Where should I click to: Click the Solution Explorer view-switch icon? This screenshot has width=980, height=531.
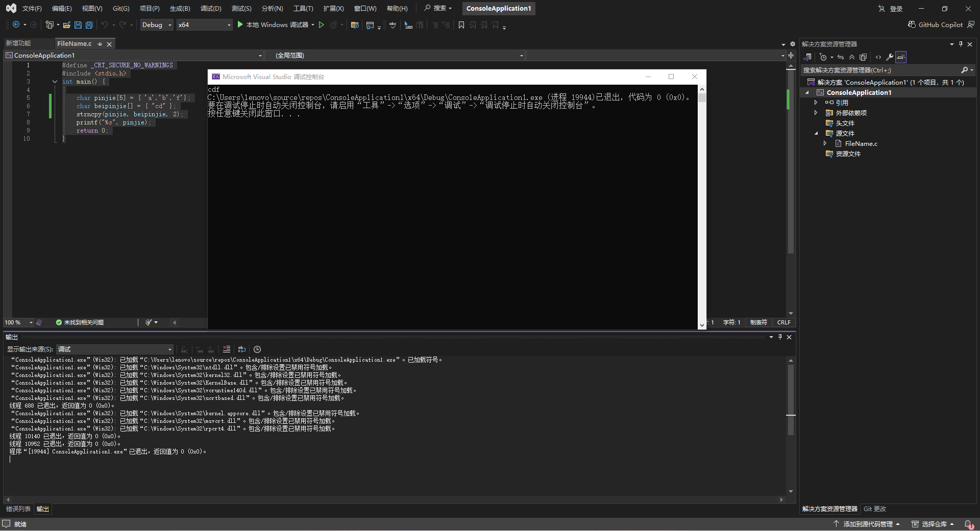coord(807,57)
